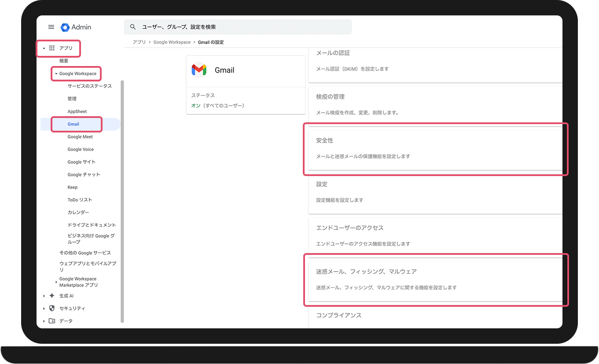
Task: Expand Google Workspace Marketplace アプリ arrow
Action: (56, 282)
